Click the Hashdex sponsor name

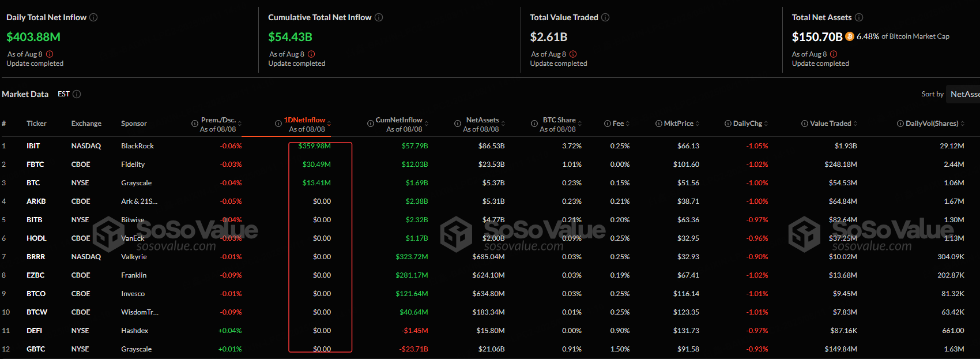click(x=134, y=331)
